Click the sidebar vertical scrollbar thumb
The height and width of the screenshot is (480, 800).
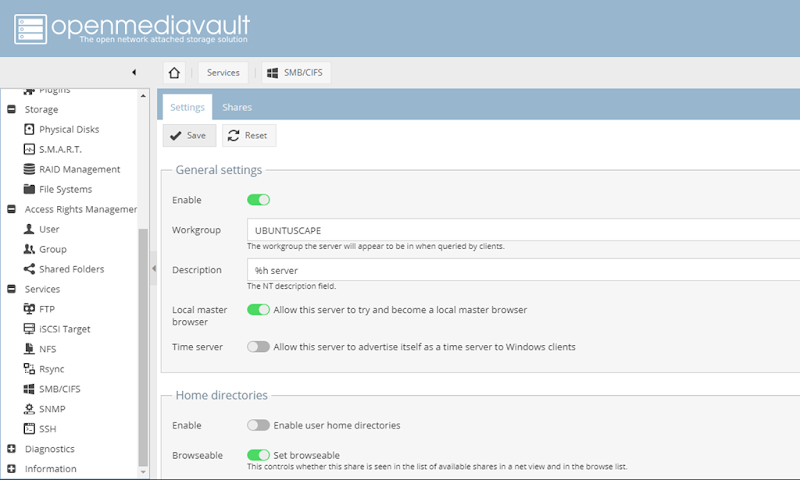143,347
